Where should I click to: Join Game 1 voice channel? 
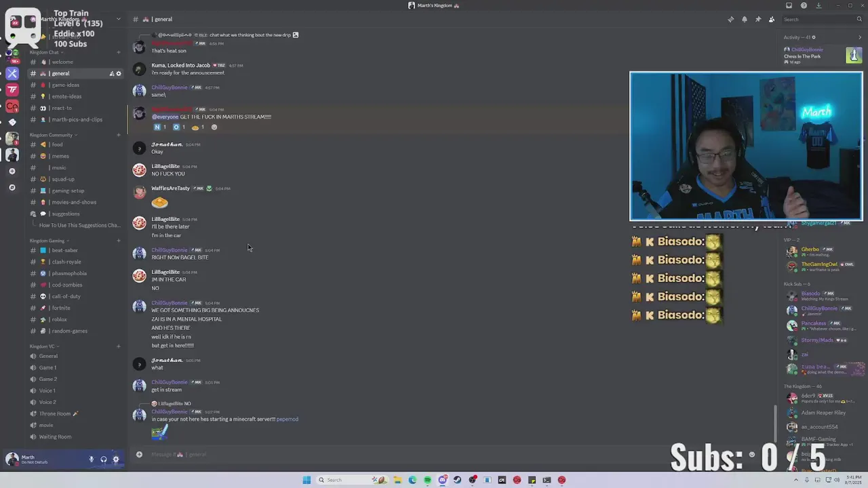[x=76, y=367]
